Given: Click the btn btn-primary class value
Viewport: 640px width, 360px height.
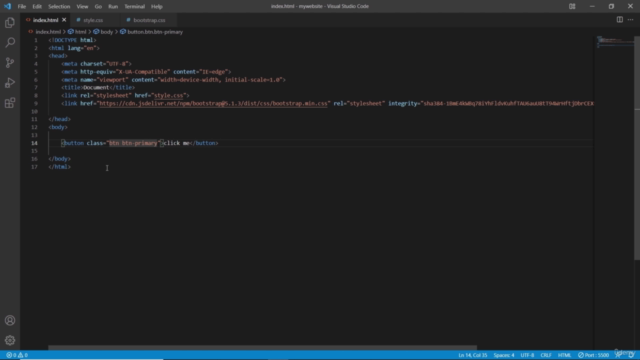Looking at the screenshot, I should [x=133, y=143].
